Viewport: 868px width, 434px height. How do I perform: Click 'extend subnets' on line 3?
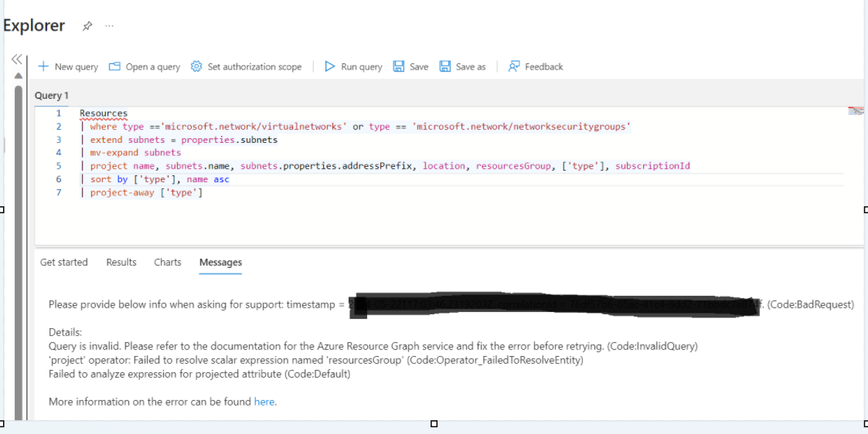[128, 140]
